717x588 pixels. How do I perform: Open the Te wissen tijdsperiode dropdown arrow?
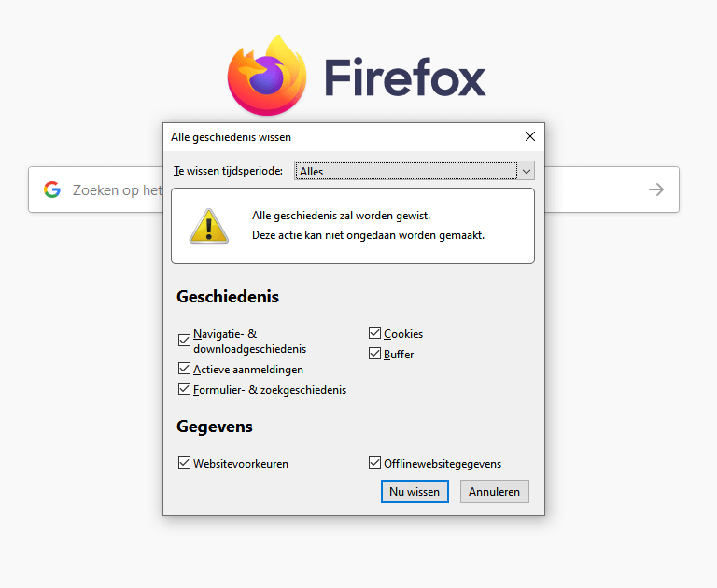pos(527,171)
